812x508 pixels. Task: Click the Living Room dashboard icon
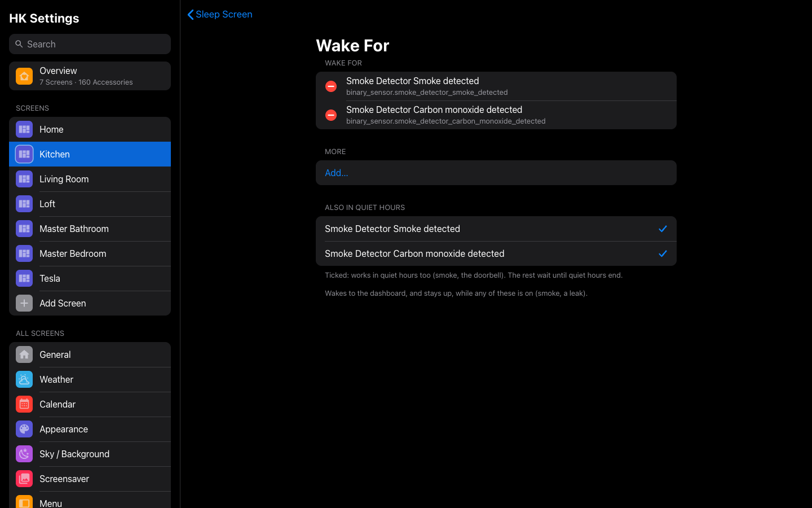coord(24,179)
